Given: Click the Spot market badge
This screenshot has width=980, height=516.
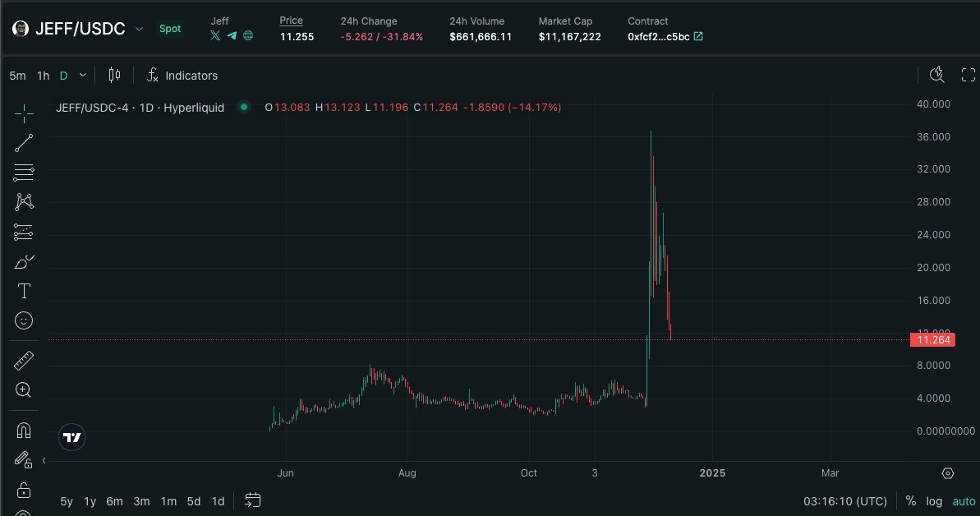Looking at the screenshot, I should pos(170,29).
